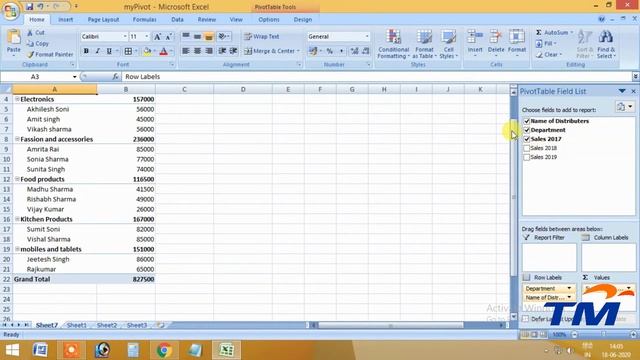Click the Format cells icon
Screen dimensions: 640x360
point(517,37)
